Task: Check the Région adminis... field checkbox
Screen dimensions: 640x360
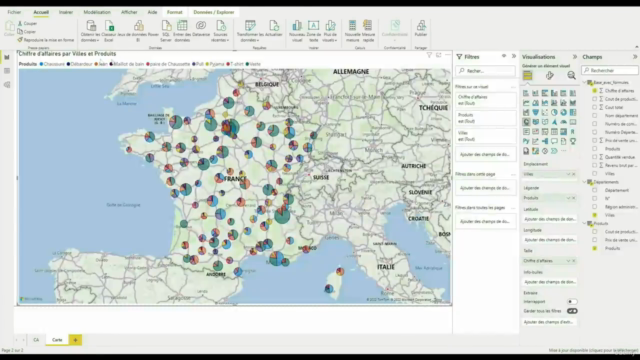Action: click(x=595, y=207)
